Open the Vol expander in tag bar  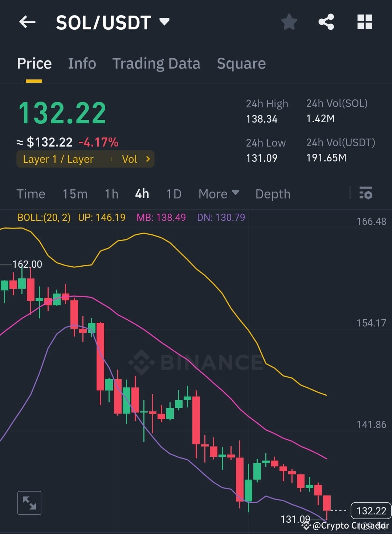136,159
